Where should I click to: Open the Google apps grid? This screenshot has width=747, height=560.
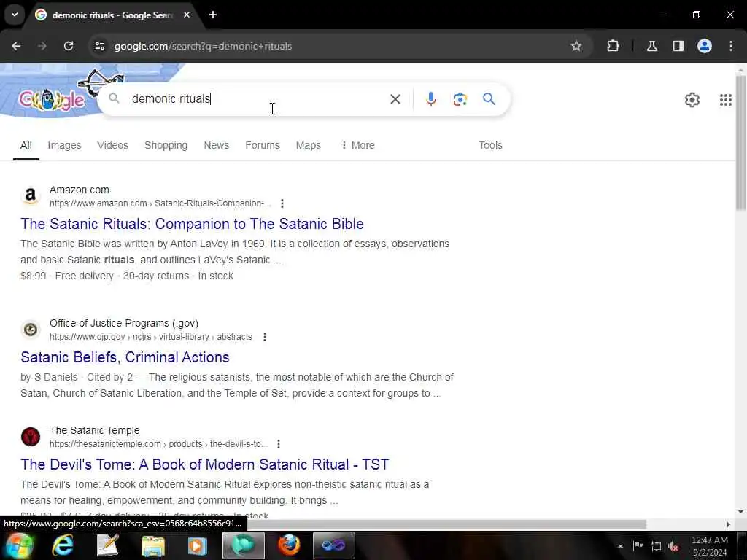point(725,100)
